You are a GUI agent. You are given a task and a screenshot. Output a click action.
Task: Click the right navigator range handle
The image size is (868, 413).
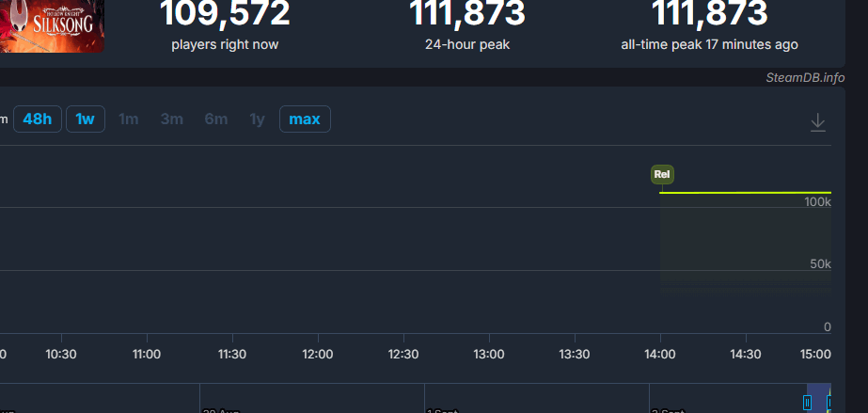[829, 402]
